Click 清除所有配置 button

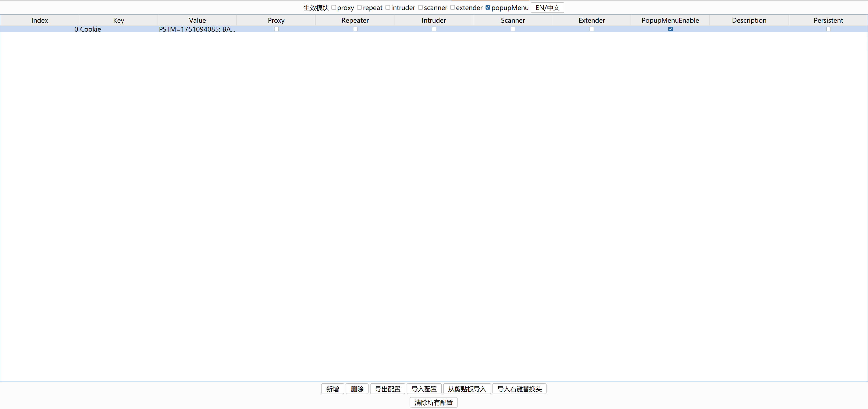coord(433,402)
